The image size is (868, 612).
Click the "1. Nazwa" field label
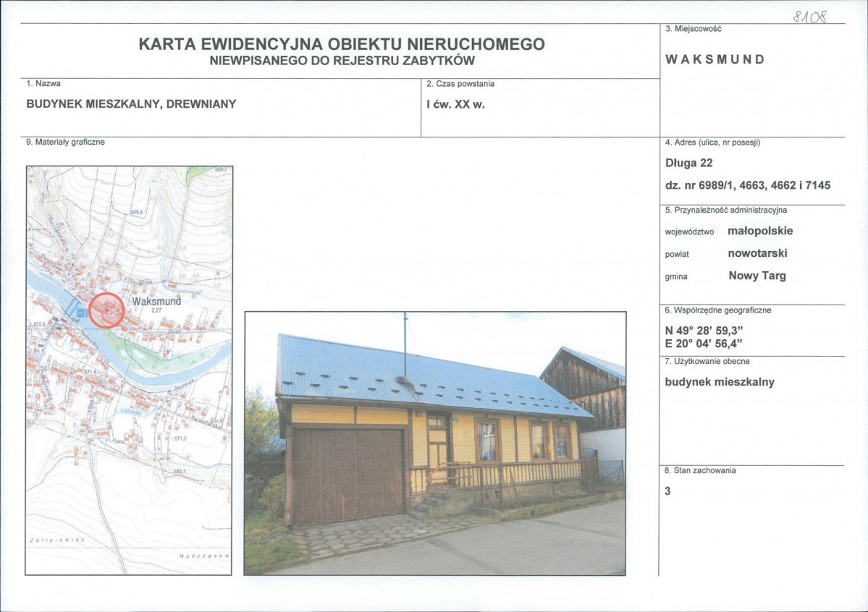click(43, 84)
